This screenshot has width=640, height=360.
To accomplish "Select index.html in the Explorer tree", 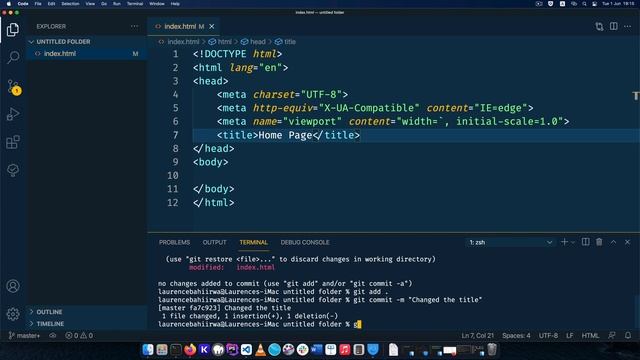I will click(86, 53).
